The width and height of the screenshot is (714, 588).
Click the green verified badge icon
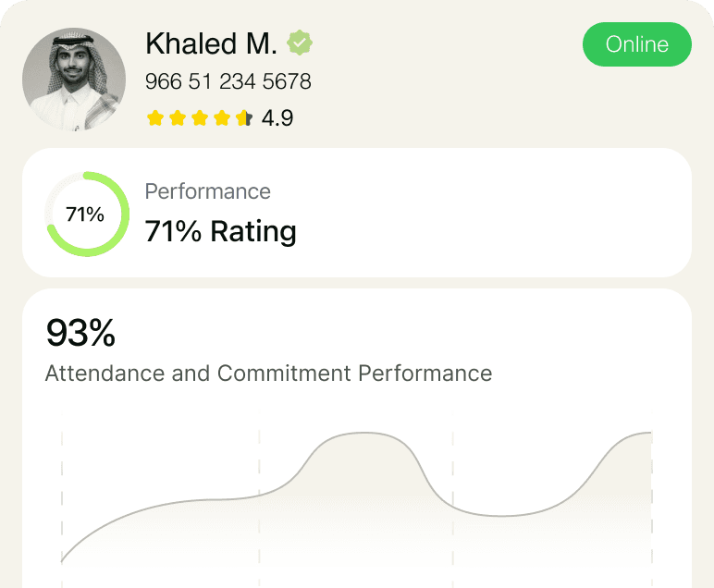click(299, 43)
